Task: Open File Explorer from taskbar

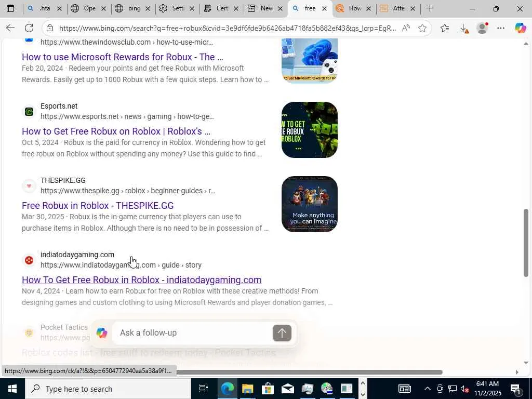Action: tap(248, 389)
